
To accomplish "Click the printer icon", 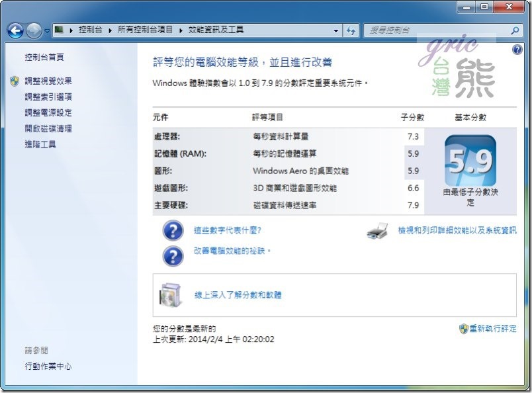I will click(x=377, y=231).
